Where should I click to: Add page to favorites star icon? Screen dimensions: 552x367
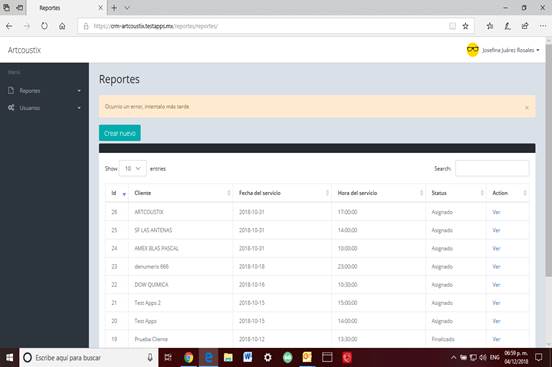465,26
